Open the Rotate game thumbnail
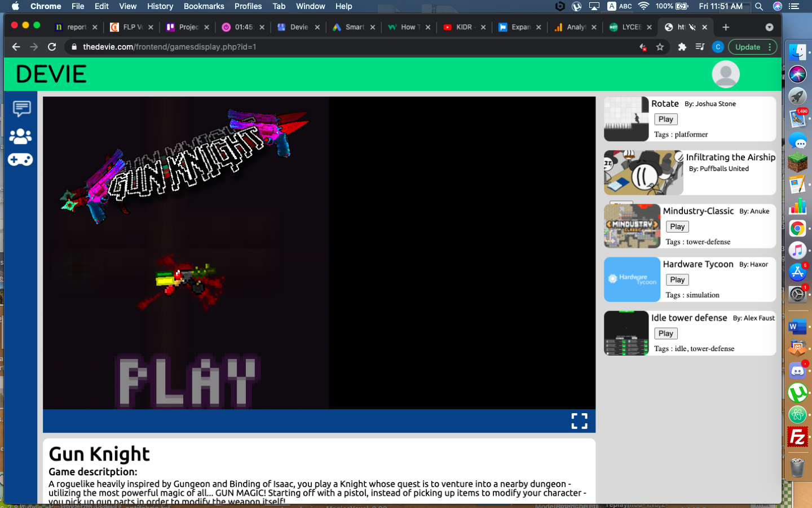Screen dimensions: 812x508 point(626,119)
